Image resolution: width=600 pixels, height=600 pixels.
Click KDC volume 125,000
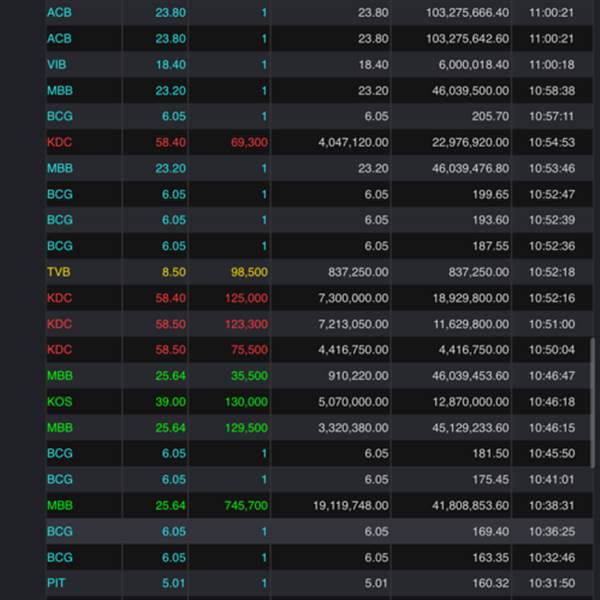click(246, 298)
